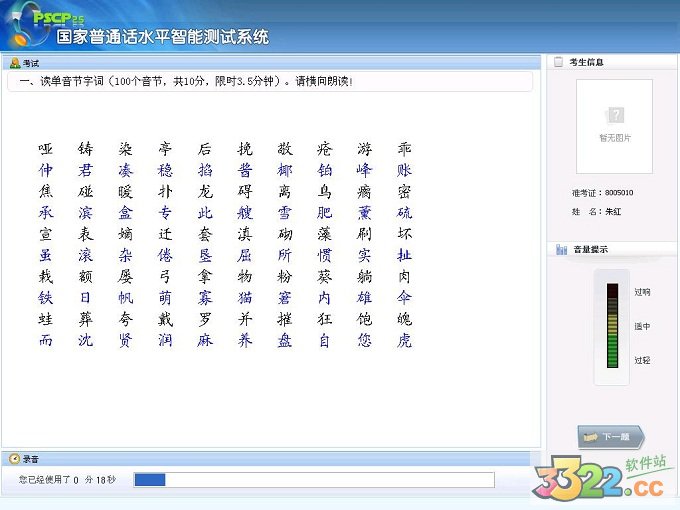The image size is (680, 510).
Task: Click the volume level meter
Action: point(612,326)
